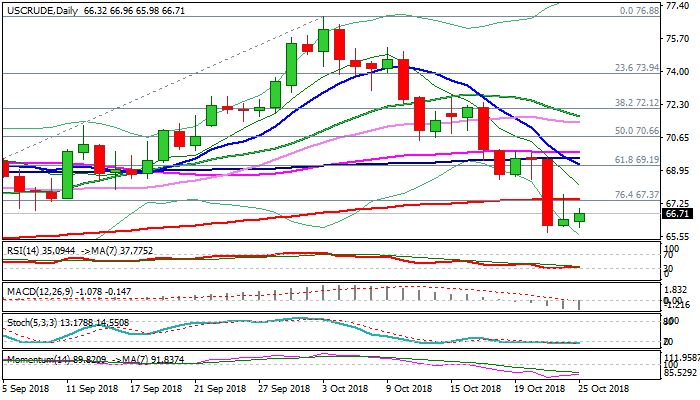Click the USCRUDE,Daily chart title
700x400 pixels.
42,8
